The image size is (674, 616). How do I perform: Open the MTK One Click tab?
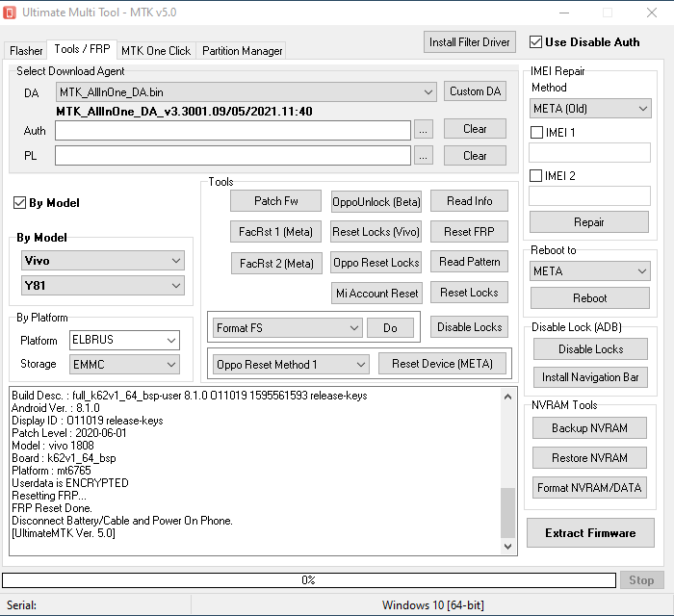(x=156, y=51)
